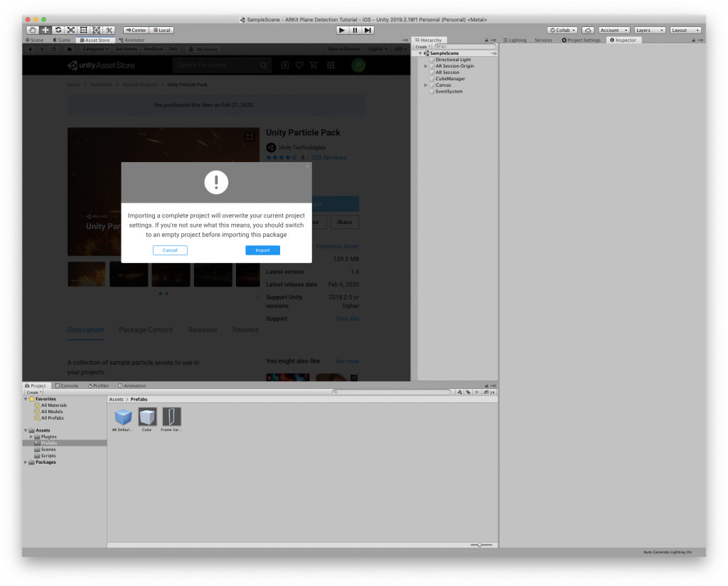This screenshot has height=586, width=728.
Task: Select the Rotate tool in the toolbar
Action: 58,30
